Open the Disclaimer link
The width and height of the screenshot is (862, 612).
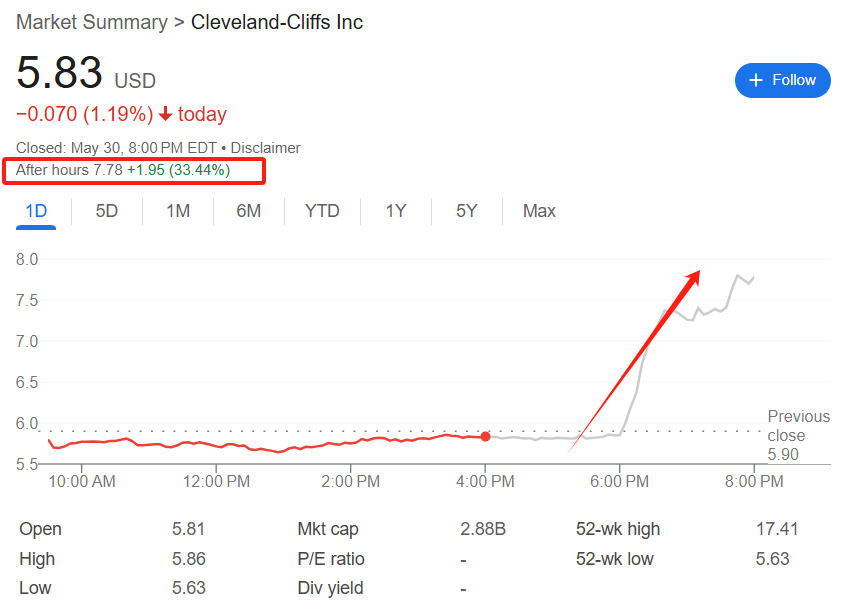click(265, 148)
